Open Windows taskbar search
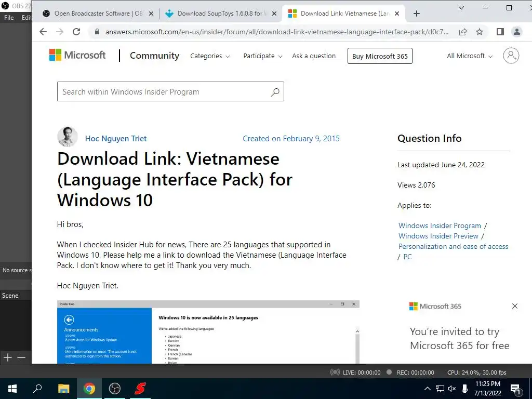Image resolution: width=532 pixels, height=399 pixels. coord(37,389)
